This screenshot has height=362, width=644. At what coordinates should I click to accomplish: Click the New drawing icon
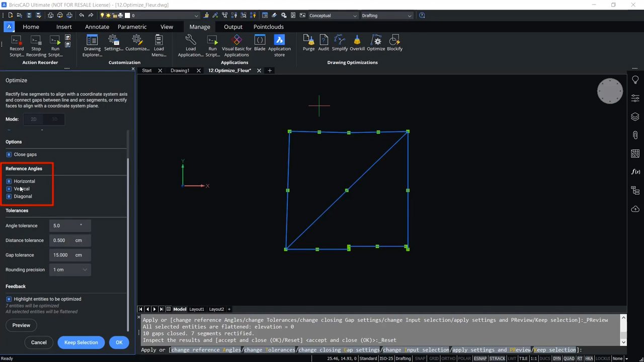point(11,16)
